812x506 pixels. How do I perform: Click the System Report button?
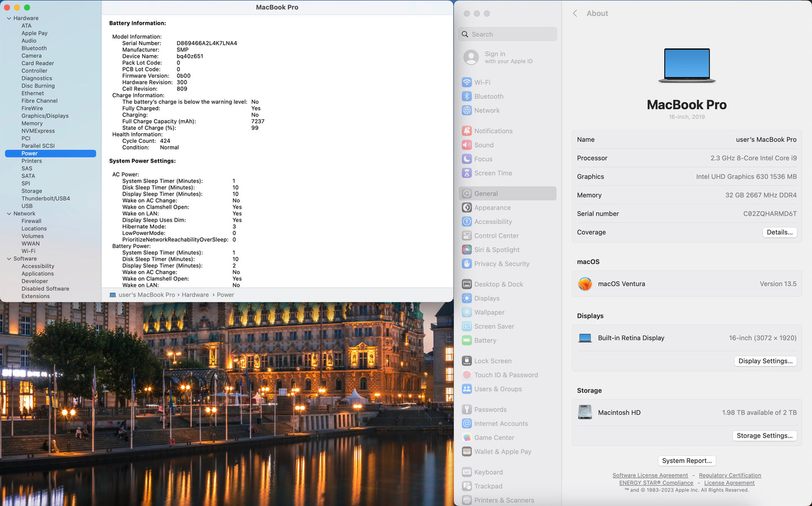[x=687, y=460]
